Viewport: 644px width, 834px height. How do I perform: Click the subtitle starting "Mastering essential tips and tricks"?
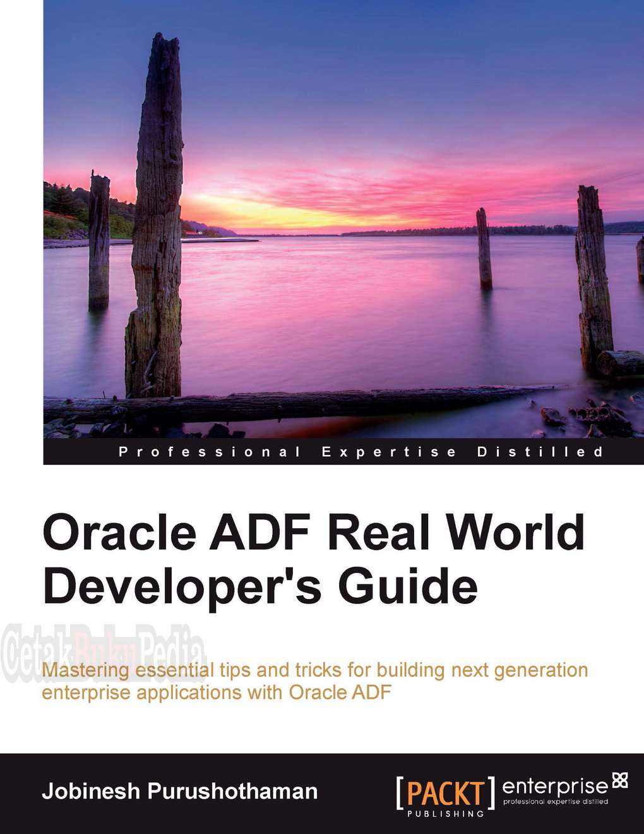click(314, 680)
